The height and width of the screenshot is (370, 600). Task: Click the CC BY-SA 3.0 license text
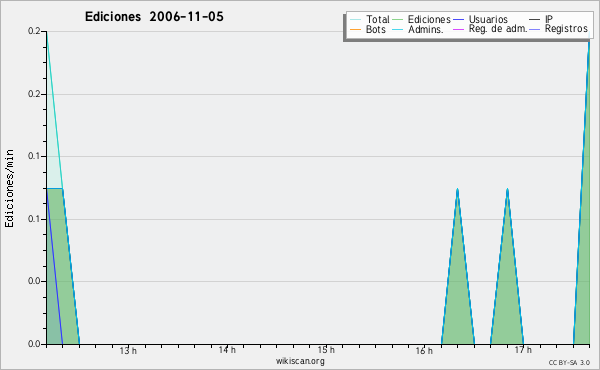point(569,363)
